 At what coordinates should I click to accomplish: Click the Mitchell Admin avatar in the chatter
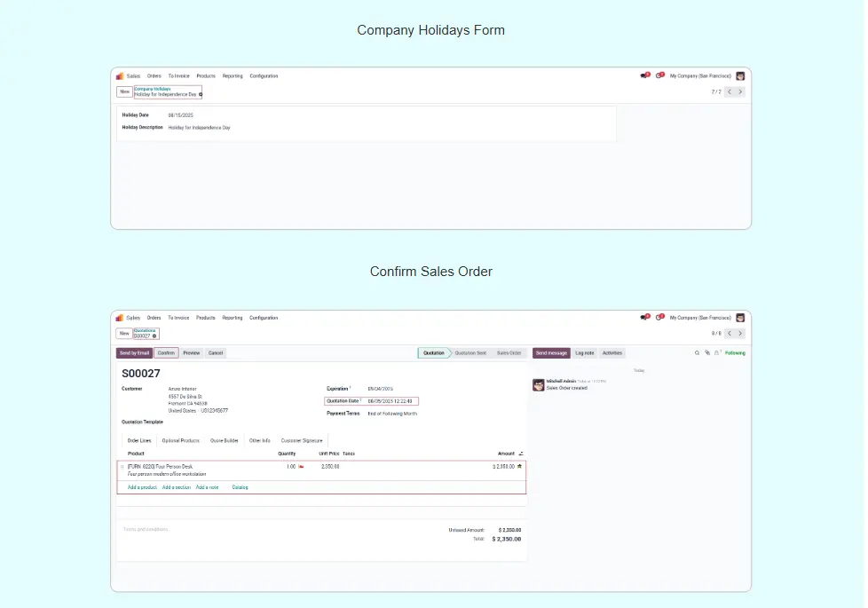[x=538, y=384]
